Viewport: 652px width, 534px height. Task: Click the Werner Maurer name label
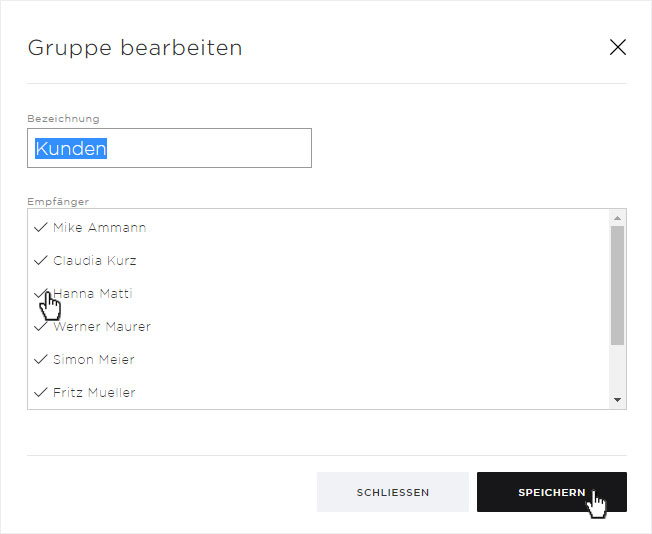(102, 326)
